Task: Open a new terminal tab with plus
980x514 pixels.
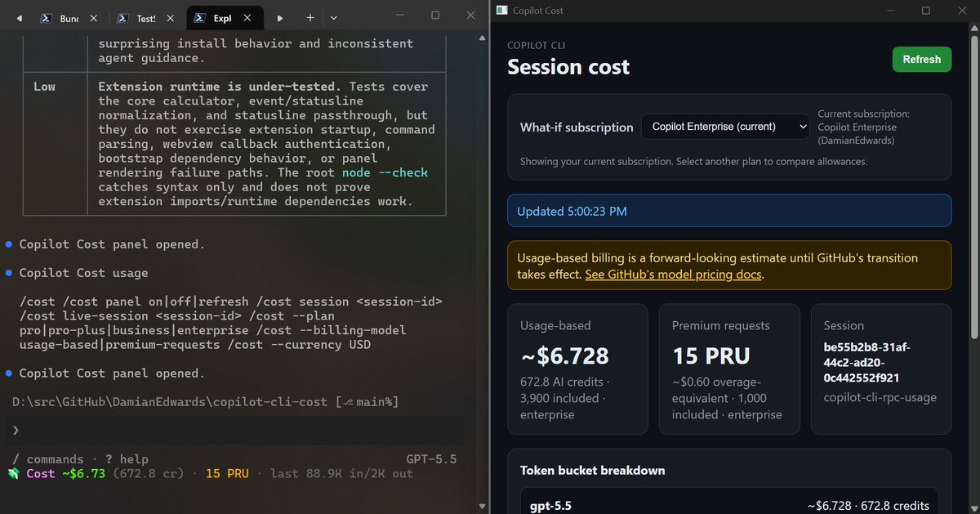Action: 310,17
